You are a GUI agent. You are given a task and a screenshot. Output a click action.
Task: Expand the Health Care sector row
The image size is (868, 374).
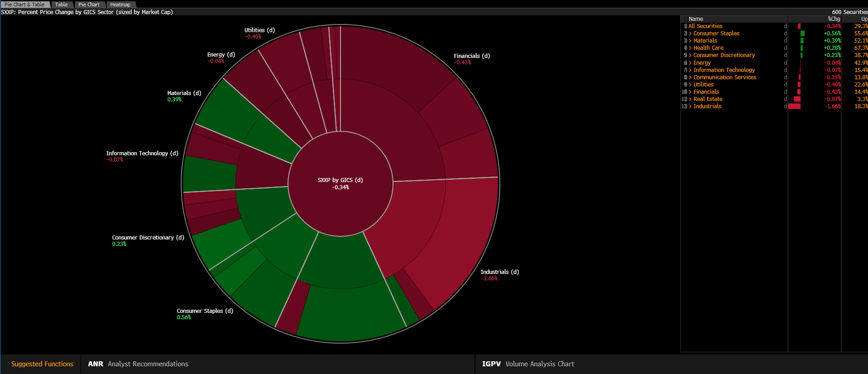pyautogui.click(x=691, y=48)
